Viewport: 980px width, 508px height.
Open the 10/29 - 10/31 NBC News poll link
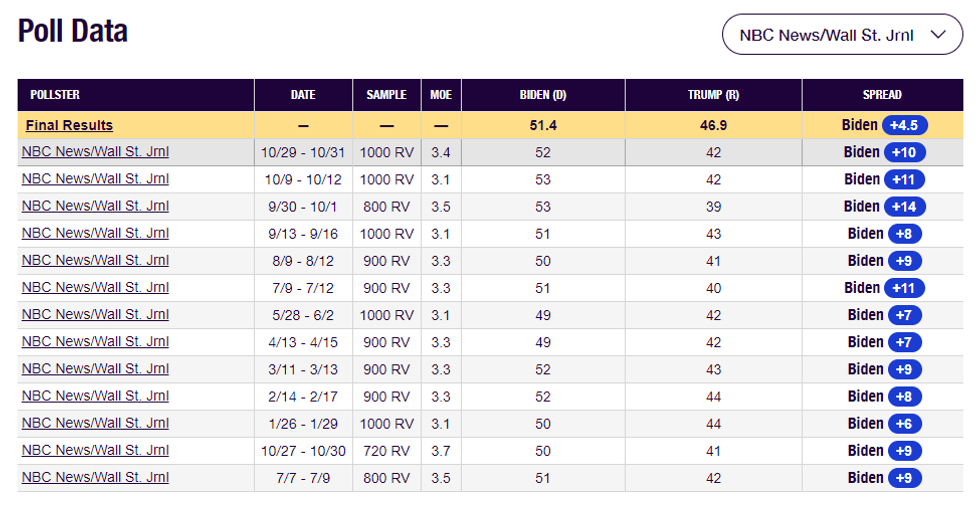click(x=95, y=152)
